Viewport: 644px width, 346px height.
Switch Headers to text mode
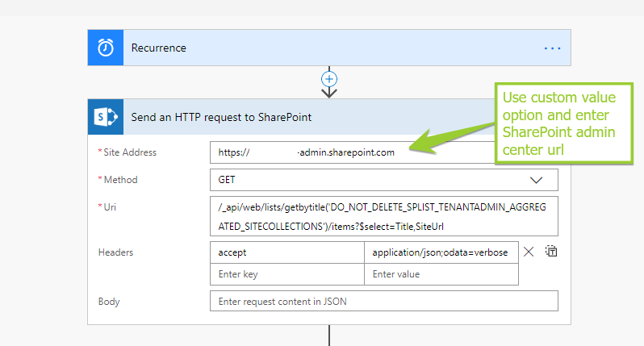552,252
